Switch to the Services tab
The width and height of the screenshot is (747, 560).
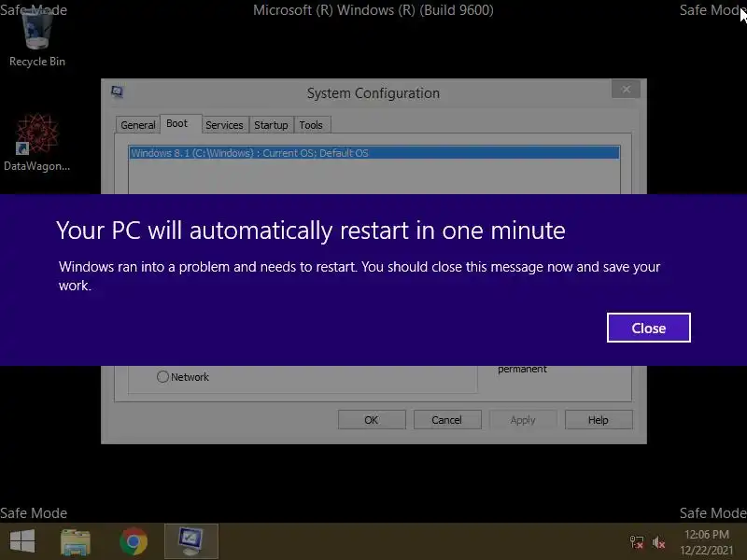(224, 125)
